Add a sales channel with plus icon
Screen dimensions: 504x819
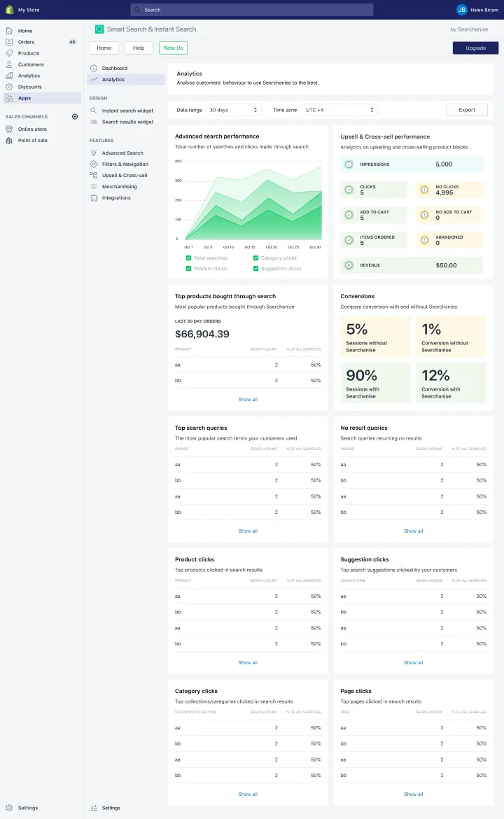75,117
